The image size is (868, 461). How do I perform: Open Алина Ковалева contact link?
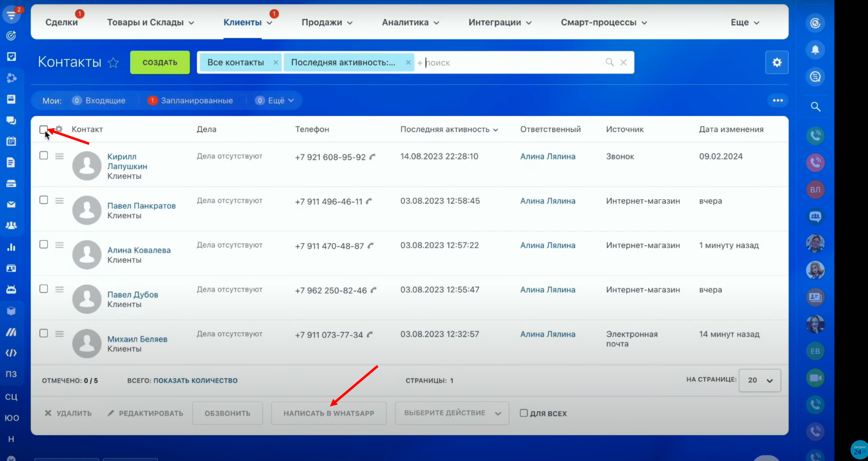[x=139, y=250]
